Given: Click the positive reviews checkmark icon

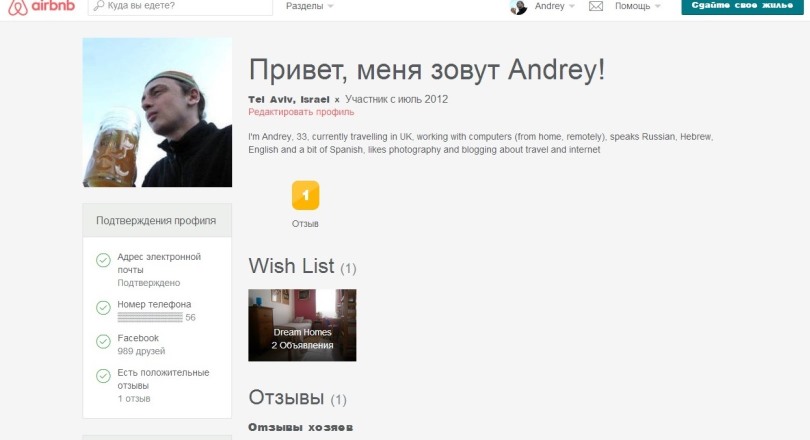Looking at the screenshot, I should click(103, 375).
